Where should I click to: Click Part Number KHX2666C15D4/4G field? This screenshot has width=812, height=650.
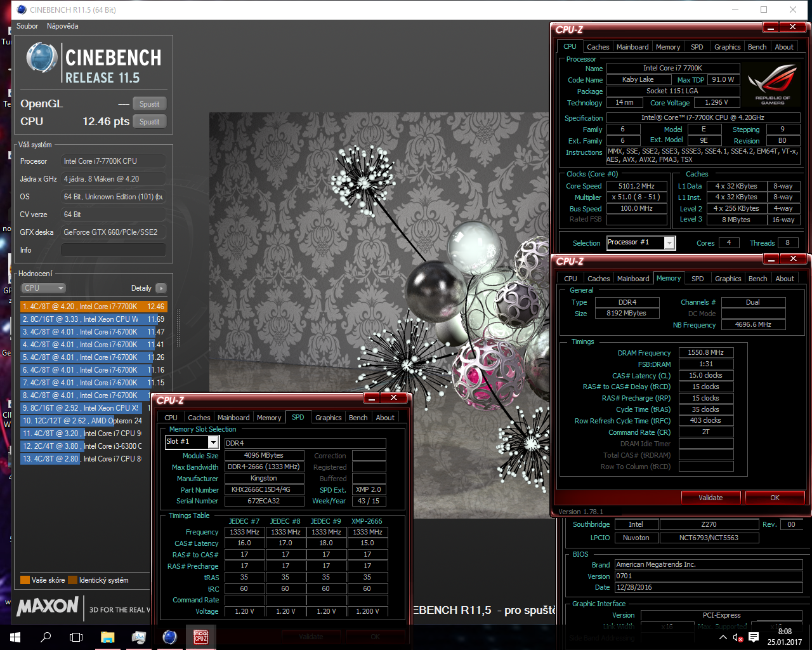coord(263,489)
